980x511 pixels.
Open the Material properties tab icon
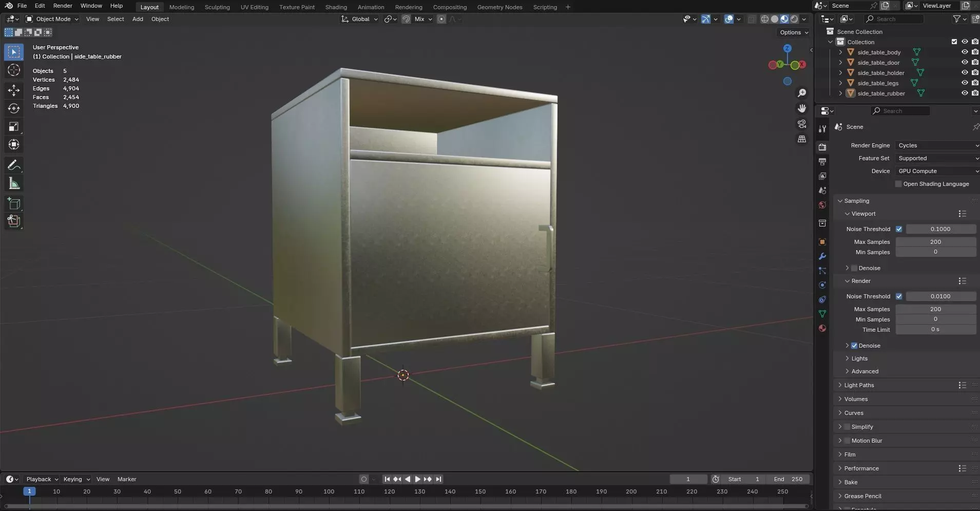pyautogui.click(x=822, y=328)
